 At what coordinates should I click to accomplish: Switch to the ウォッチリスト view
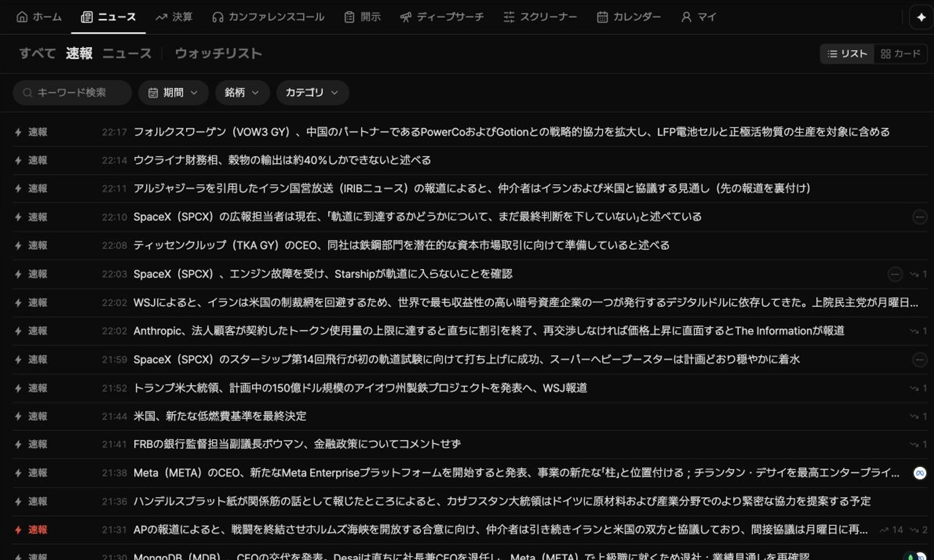[x=218, y=53]
